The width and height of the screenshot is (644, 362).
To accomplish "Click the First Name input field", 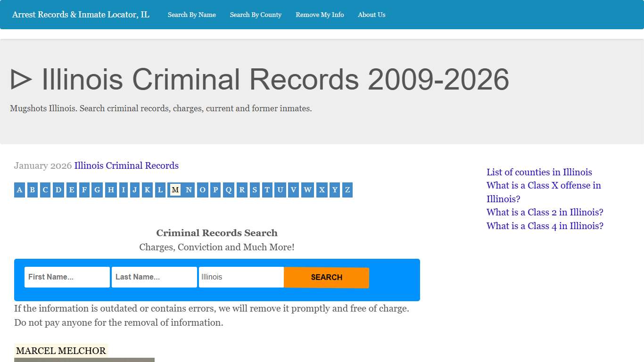I will [66, 277].
